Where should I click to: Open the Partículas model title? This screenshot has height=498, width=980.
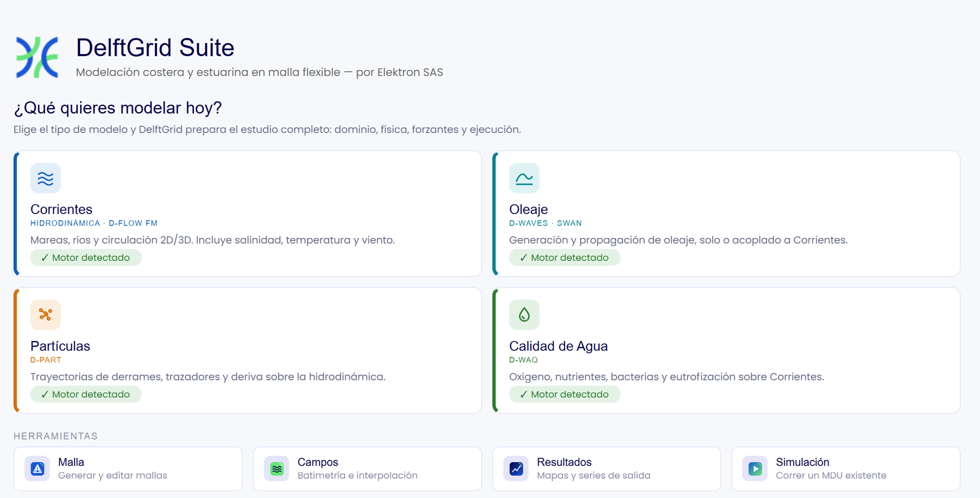(60, 346)
